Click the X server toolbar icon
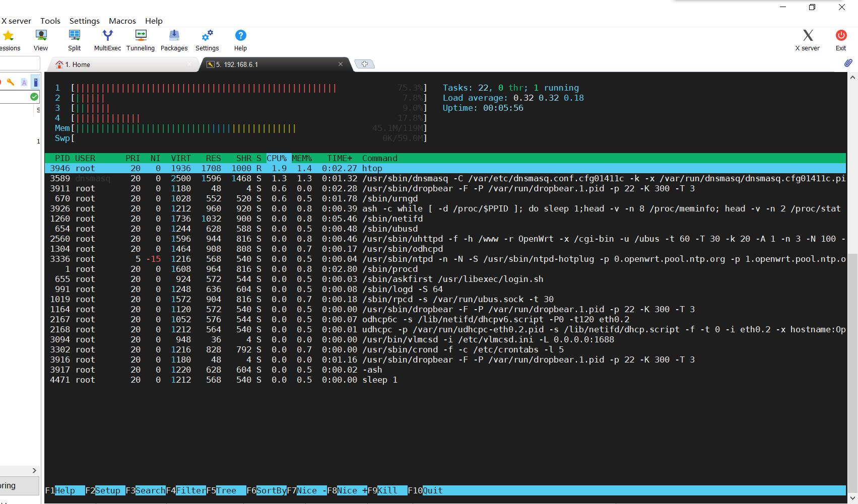Screen dimensions: 858x504 coord(808,36)
